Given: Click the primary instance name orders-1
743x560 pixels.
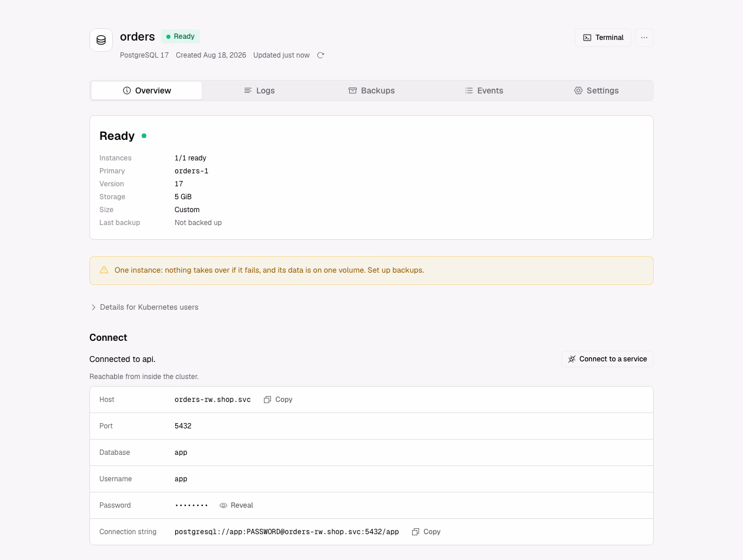Looking at the screenshot, I should pyautogui.click(x=192, y=171).
